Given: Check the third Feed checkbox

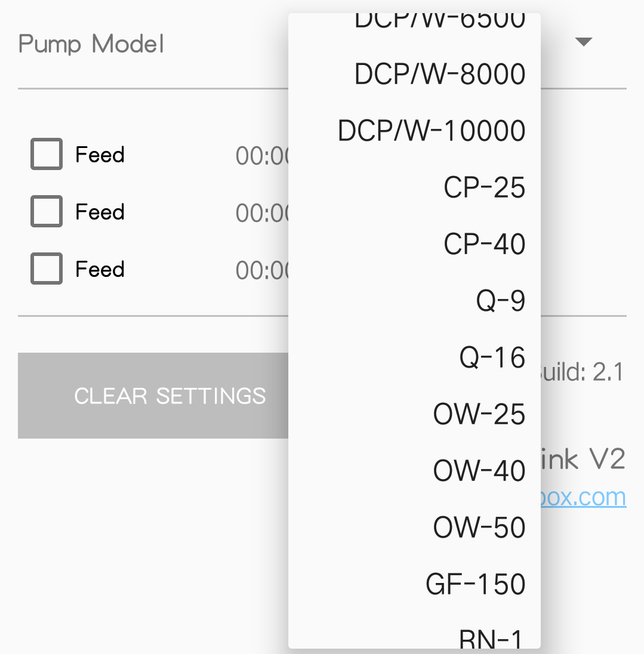Looking at the screenshot, I should [x=47, y=268].
